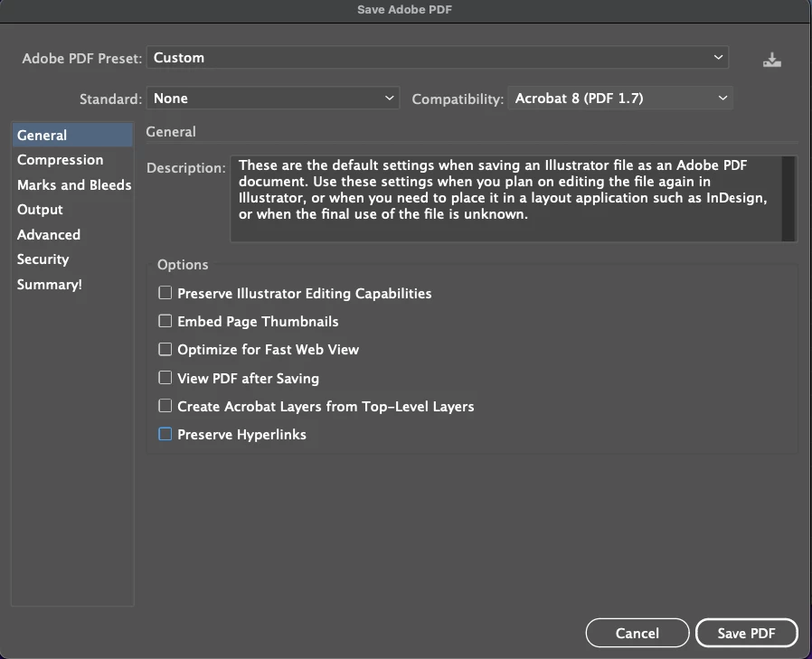Click the Save PDF button
This screenshot has height=659, width=812.
746,633
